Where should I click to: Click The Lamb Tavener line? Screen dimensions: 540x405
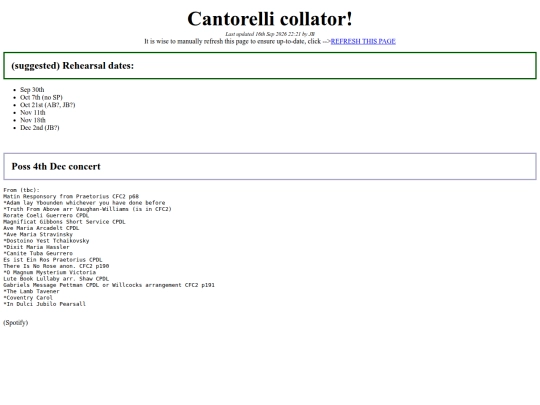[x=31, y=291]
